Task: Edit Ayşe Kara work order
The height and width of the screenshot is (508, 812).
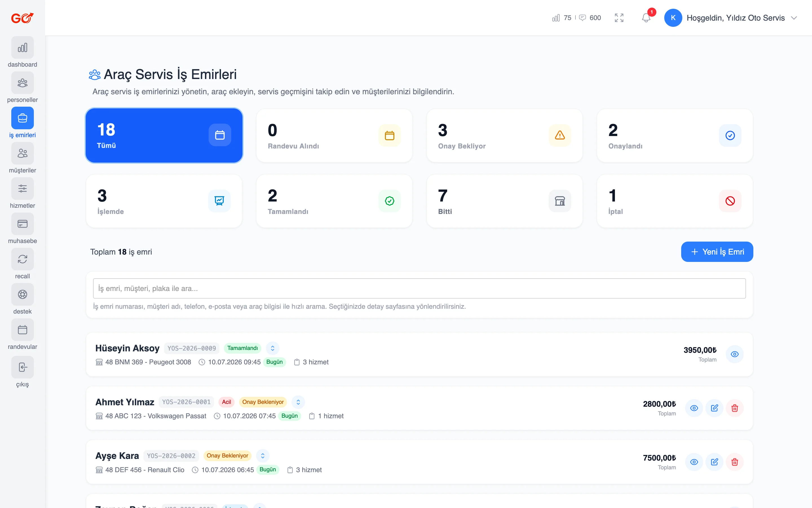Action: (x=714, y=462)
